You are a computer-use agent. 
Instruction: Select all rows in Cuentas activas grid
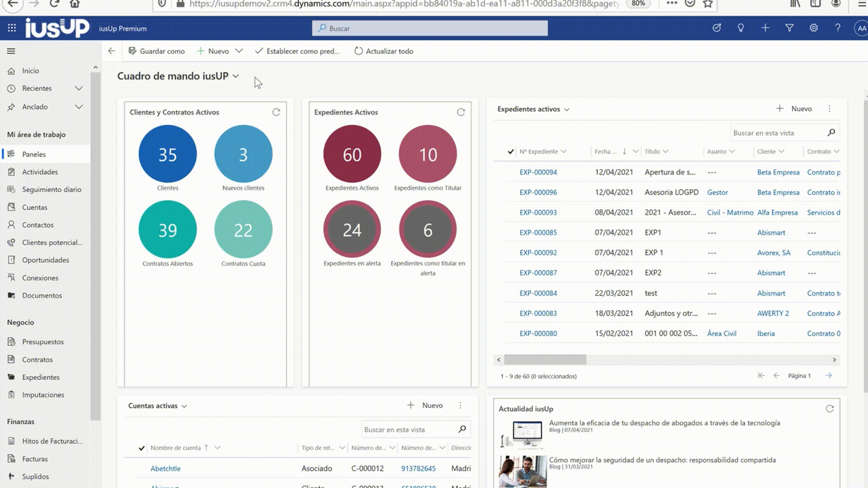pyautogui.click(x=142, y=448)
